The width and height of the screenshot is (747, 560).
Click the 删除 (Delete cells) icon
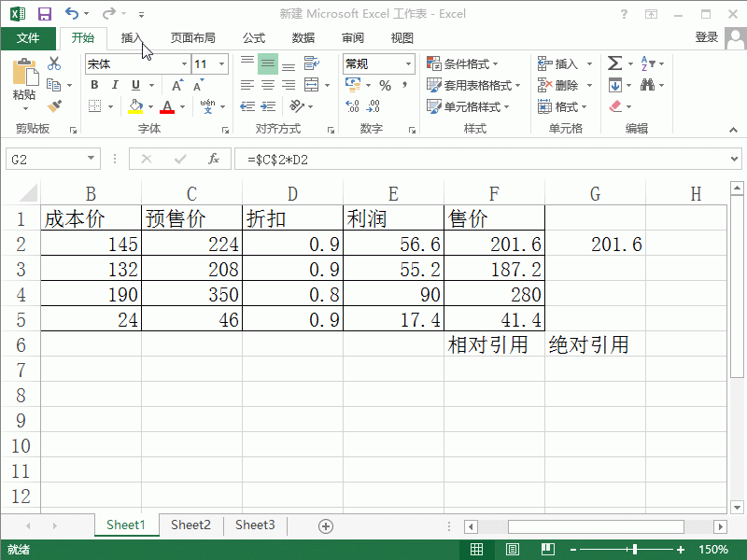pos(558,84)
